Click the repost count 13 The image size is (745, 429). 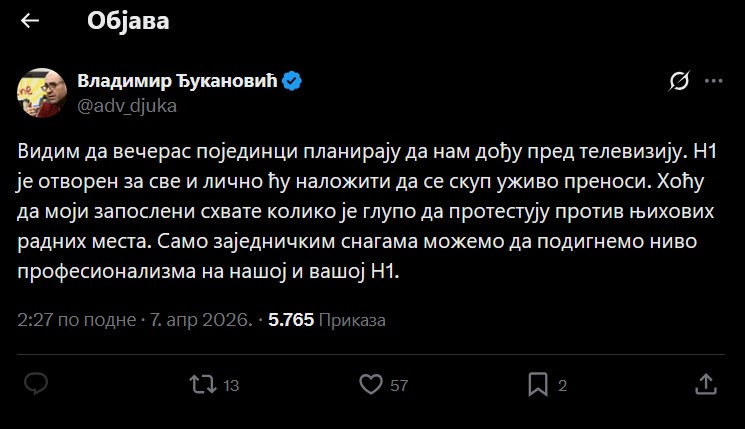(231, 385)
